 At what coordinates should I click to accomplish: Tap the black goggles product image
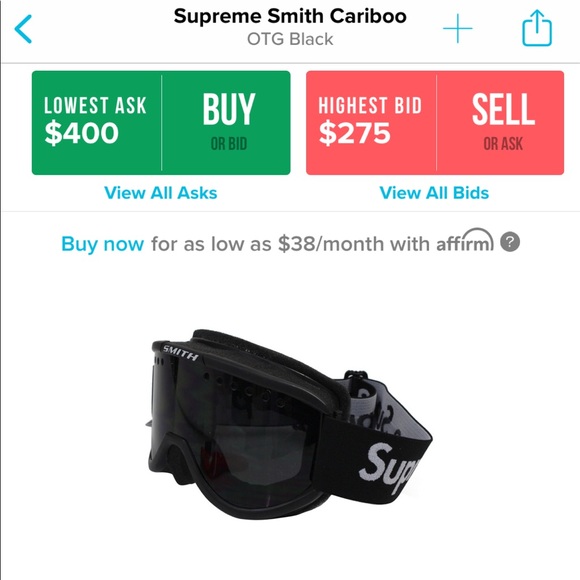point(289,424)
